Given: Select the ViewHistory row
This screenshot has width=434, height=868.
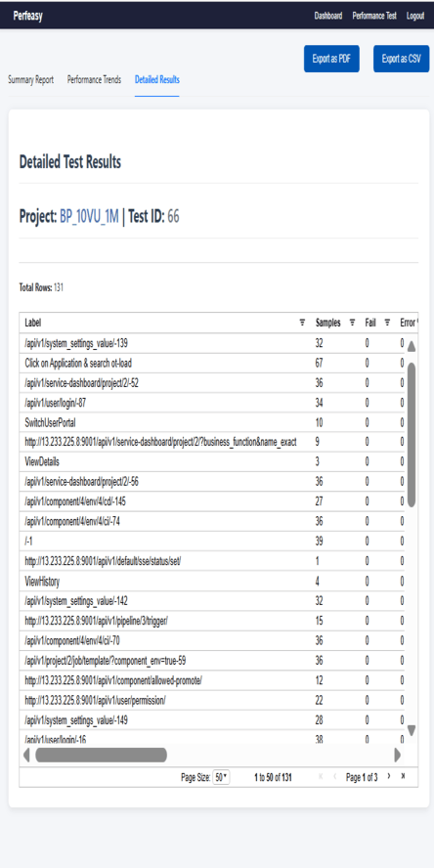Looking at the screenshot, I should tap(211, 582).
